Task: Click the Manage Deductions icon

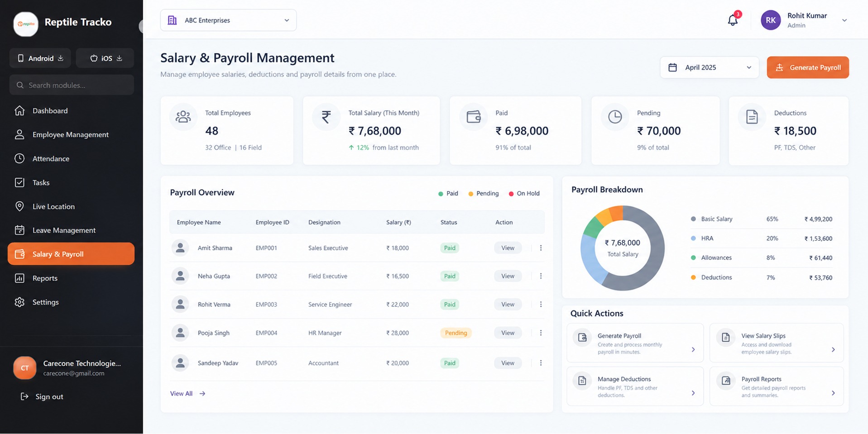Action: (x=582, y=381)
